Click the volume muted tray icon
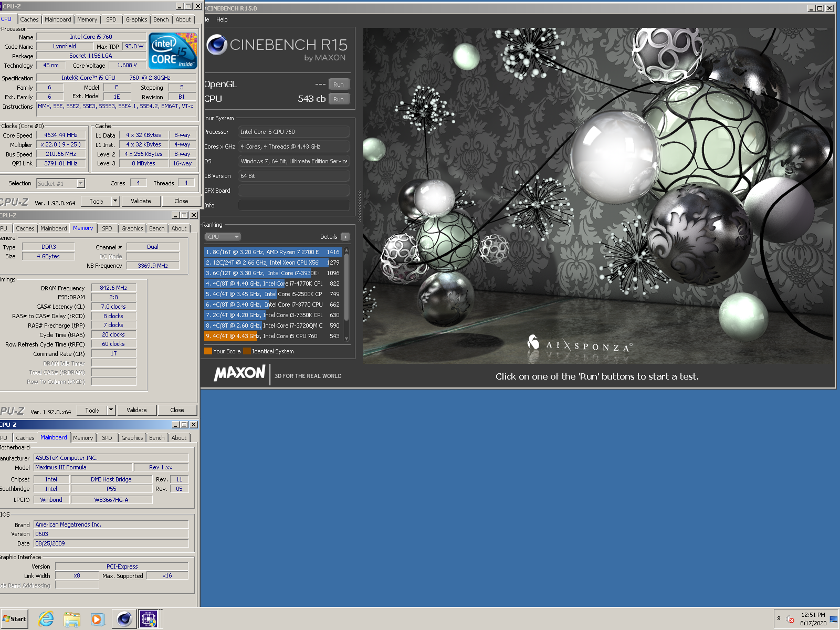Screen dimensions: 840x630 coord(790,619)
